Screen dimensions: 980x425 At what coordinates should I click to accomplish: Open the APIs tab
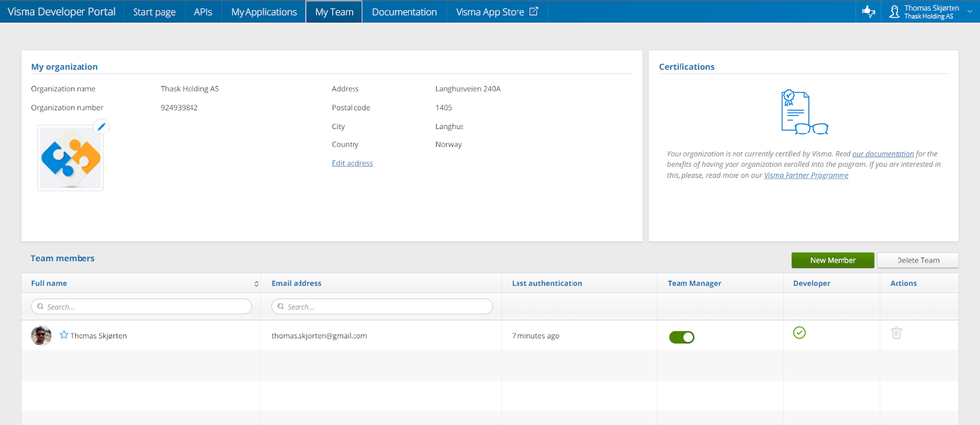[203, 12]
